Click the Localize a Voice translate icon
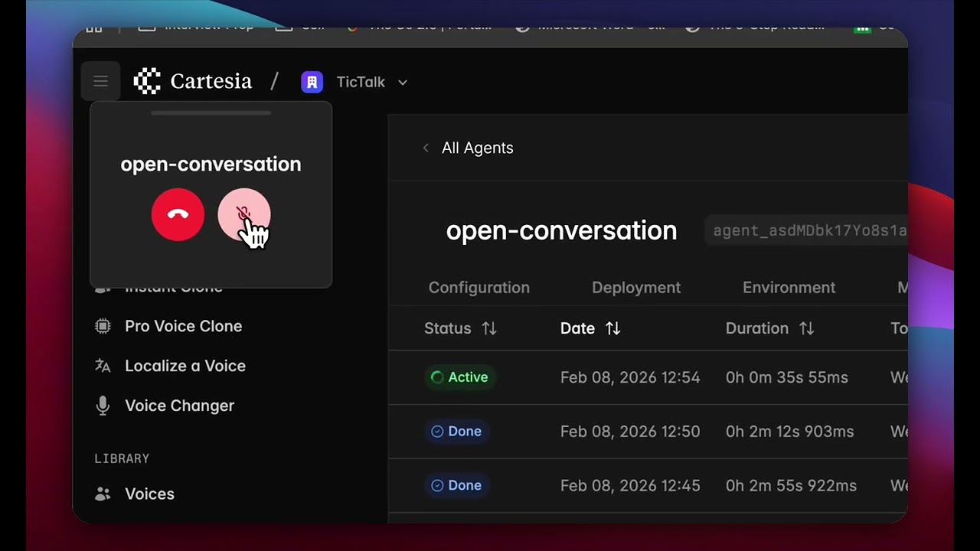Image resolution: width=980 pixels, height=551 pixels. pos(103,366)
